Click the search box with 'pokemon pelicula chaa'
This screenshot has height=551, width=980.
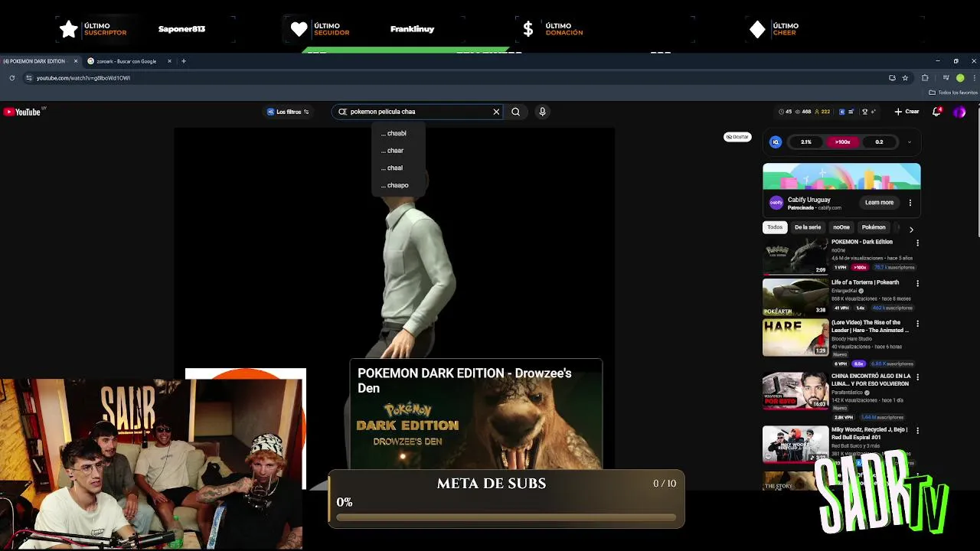pos(417,112)
